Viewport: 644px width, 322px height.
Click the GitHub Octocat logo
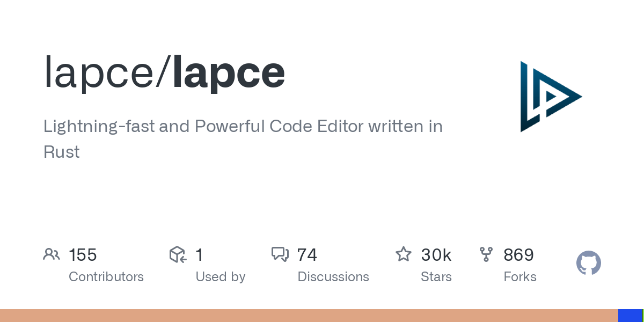[x=589, y=264]
